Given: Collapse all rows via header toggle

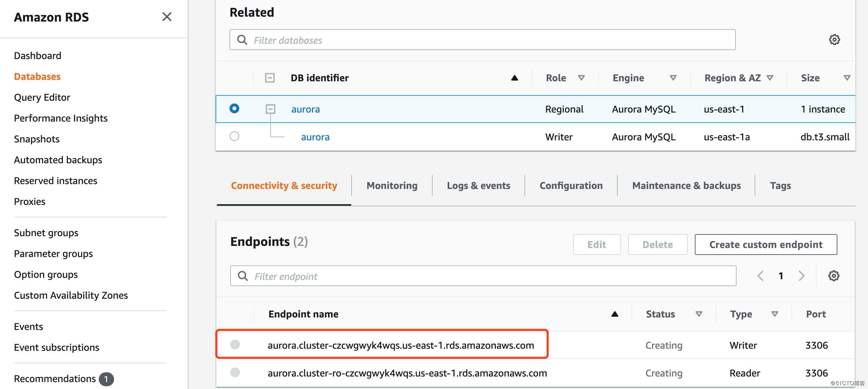Looking at the screenshot, I should [270, 78].
